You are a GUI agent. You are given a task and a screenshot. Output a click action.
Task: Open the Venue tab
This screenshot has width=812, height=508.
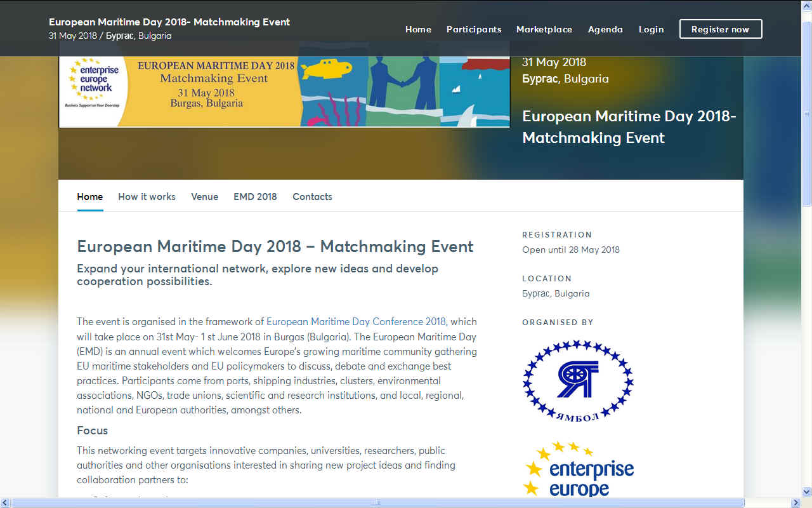coord(205,197)
